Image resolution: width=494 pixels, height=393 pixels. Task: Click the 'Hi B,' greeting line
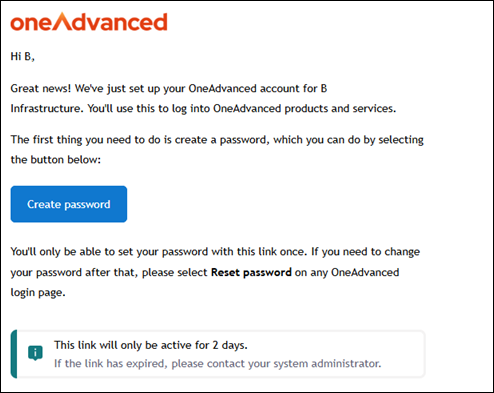[x=23, y=56]
